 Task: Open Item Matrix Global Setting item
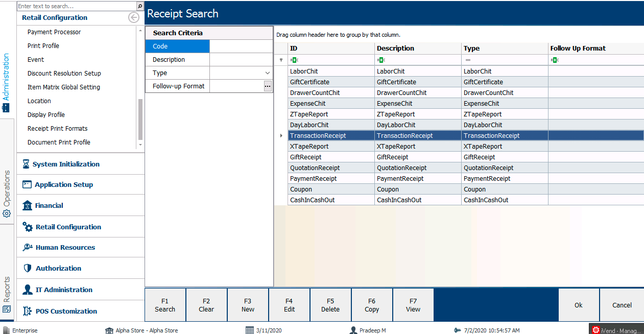pyautogui.click(x=64, y=87)
